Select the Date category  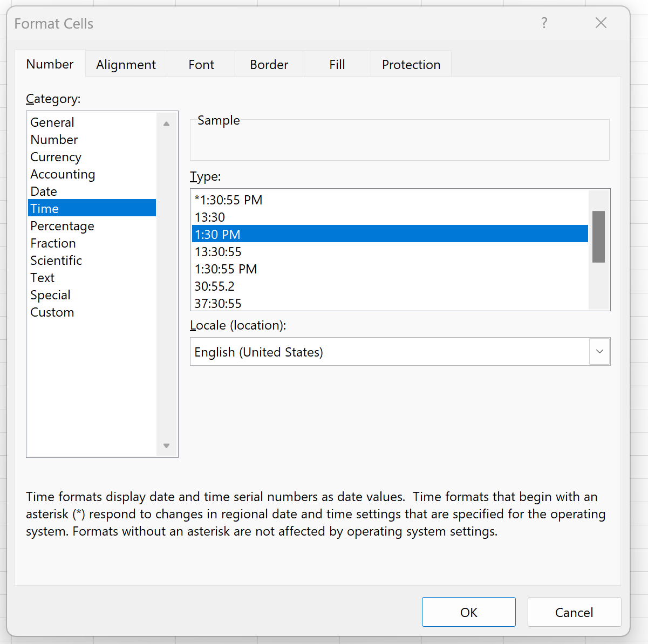tap(43, 191)
